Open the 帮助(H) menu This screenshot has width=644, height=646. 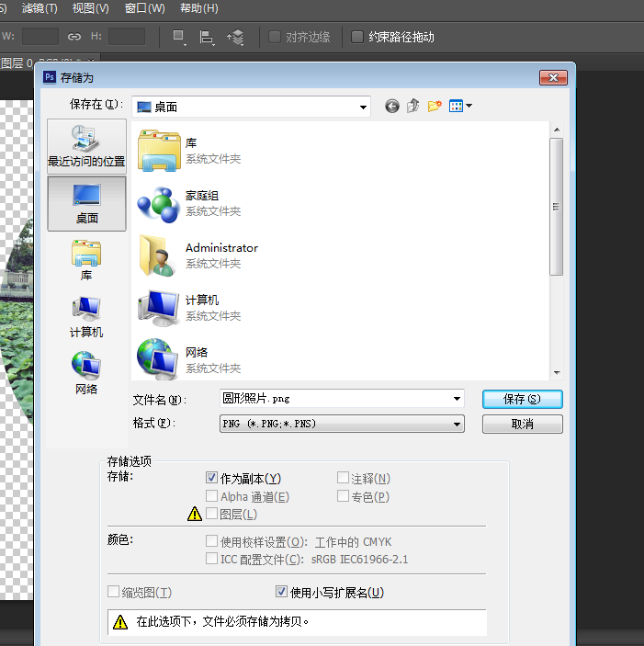coord(198,8)
